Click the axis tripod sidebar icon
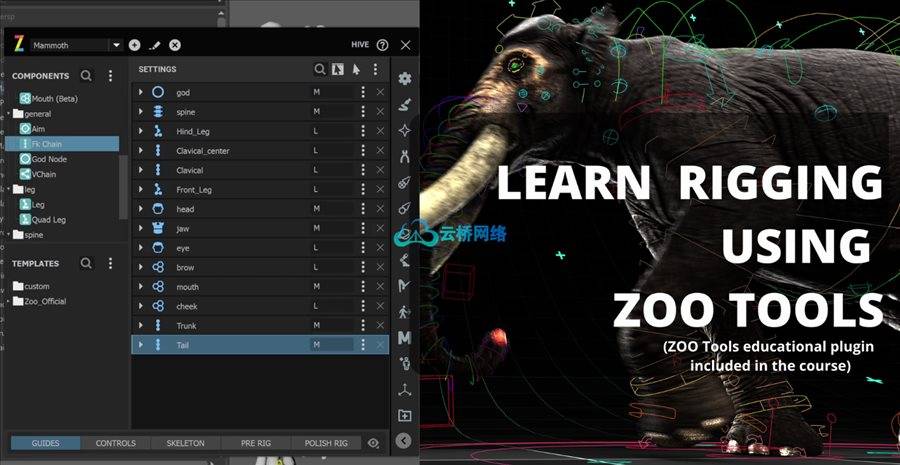Screen dimensions: 900x465 pos(405,390)
